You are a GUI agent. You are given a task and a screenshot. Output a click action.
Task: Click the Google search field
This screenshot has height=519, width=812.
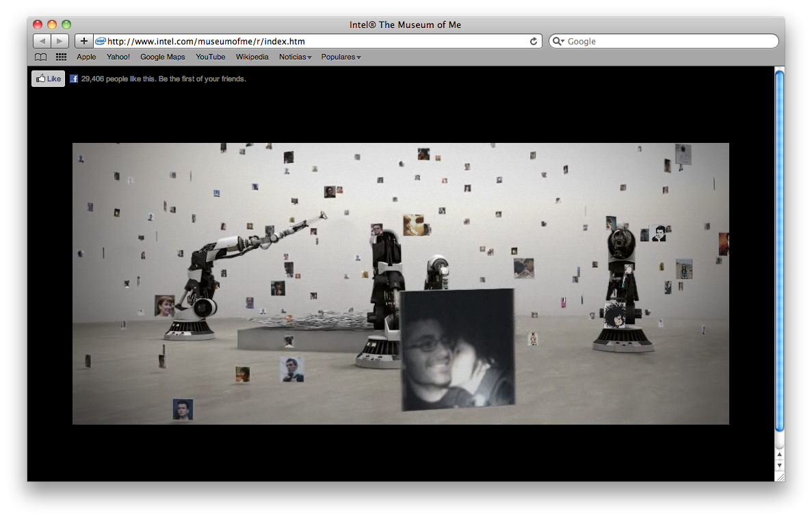tap(670, 42)
